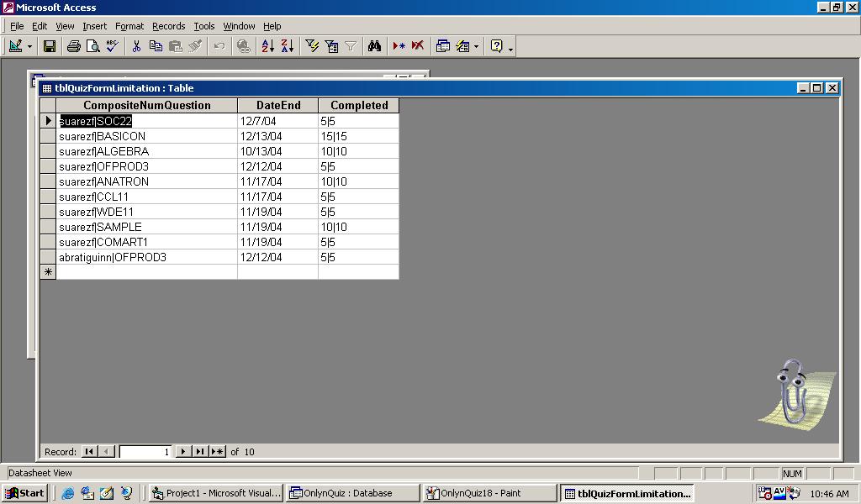The image size is (861, 504).
Task: Open the Windows Start button
Action: tap(24, 493)
